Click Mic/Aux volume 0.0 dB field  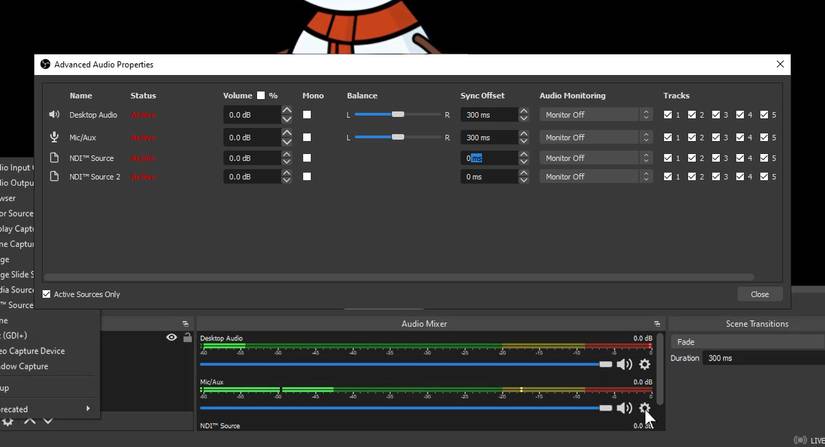[x=252, y=137]
